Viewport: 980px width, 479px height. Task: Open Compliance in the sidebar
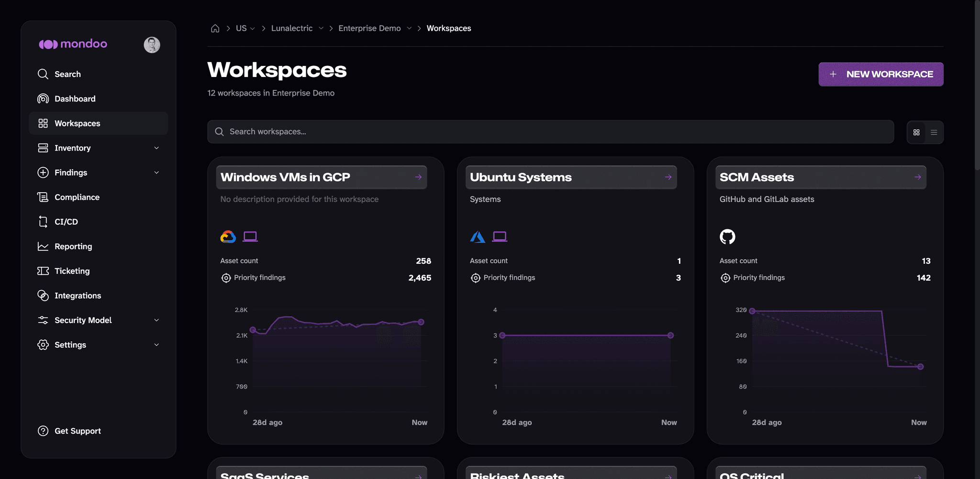point(98,197)
